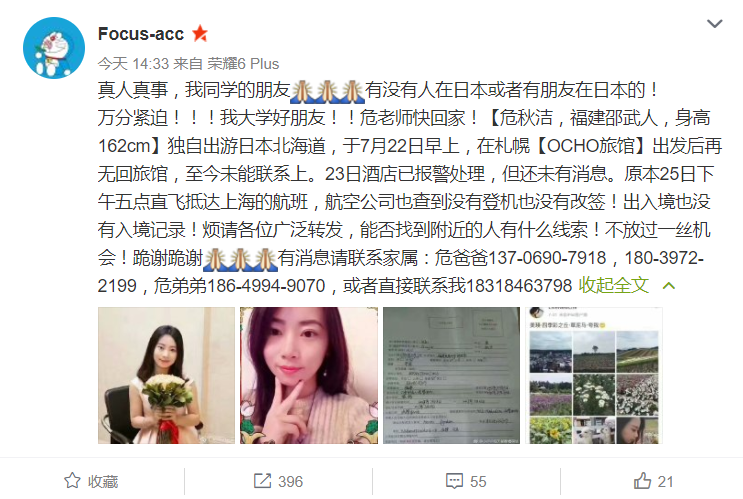Click the Focus-acc username link
The image size is (743, 499).
click(x=141, y=34)
